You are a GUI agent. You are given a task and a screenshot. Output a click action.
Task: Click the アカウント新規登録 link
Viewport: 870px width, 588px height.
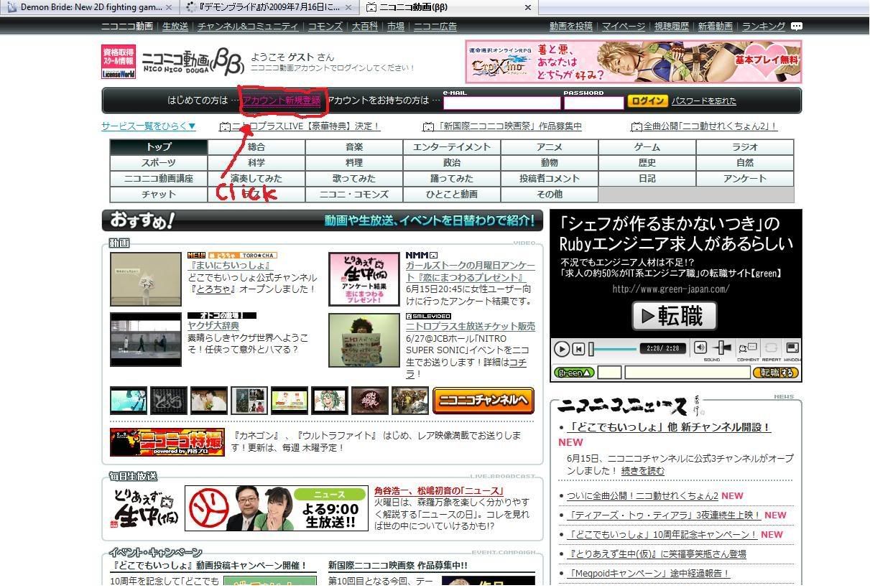[282, 101]
